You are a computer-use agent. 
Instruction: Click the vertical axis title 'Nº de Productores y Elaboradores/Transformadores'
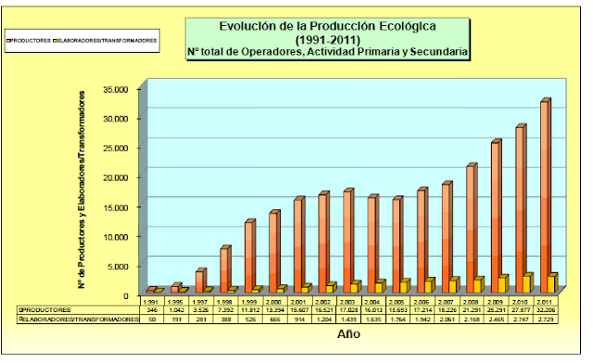tap(82, 190)
